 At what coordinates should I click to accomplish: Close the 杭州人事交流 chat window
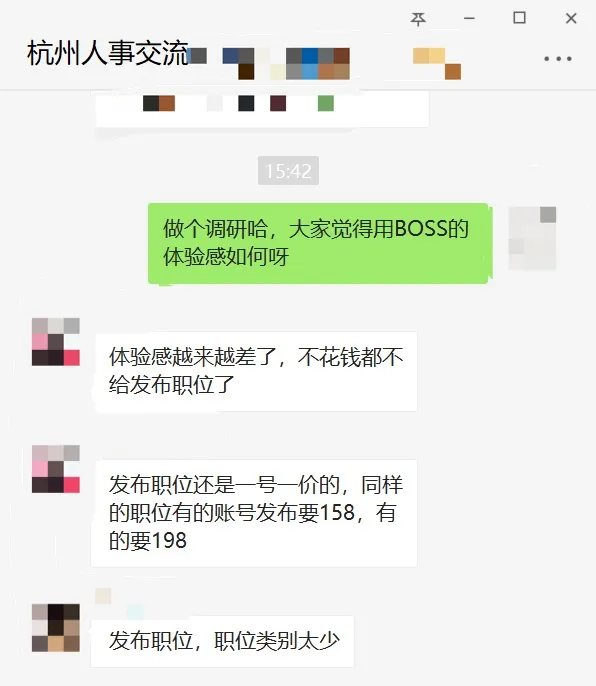pos(571,18)
